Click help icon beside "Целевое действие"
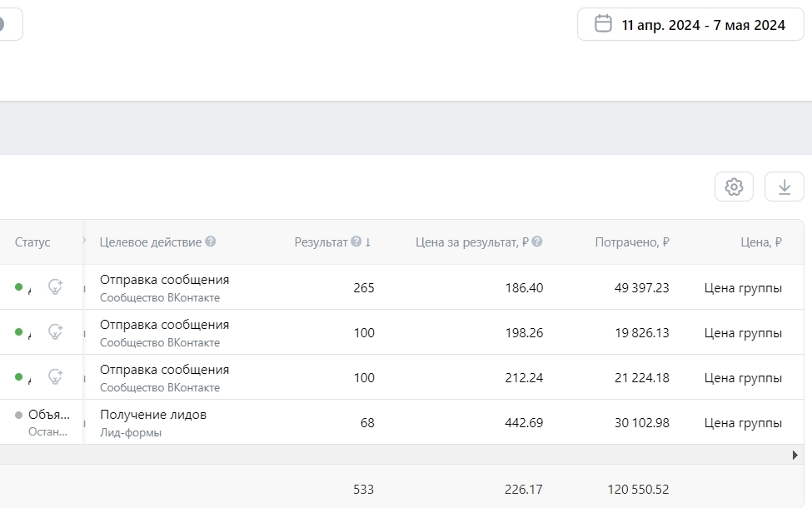This screenshot has width=812, height=508. [211, 242]
